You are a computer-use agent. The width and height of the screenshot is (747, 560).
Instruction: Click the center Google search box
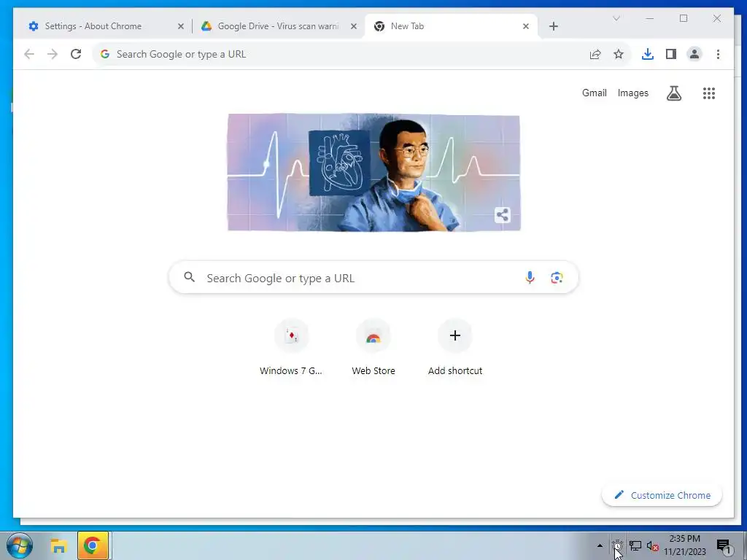(x=373, y=278)
